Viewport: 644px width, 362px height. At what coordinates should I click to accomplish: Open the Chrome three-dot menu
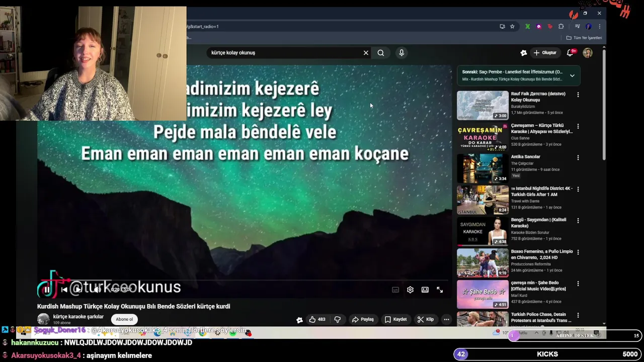click(x=599, y=27)
